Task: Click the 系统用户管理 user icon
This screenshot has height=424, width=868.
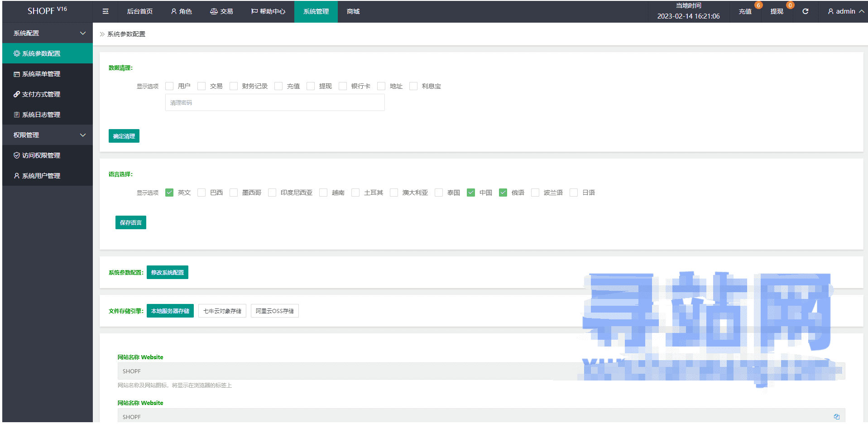Action: 17,176
